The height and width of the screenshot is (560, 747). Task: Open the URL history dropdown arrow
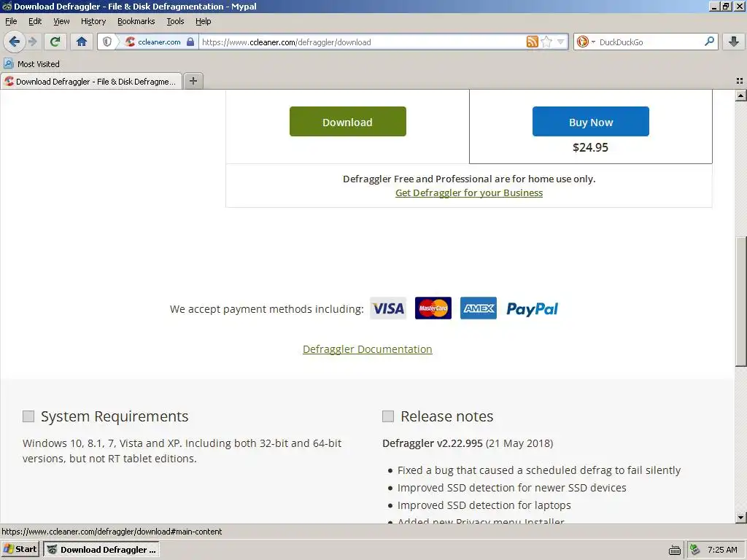561,42
